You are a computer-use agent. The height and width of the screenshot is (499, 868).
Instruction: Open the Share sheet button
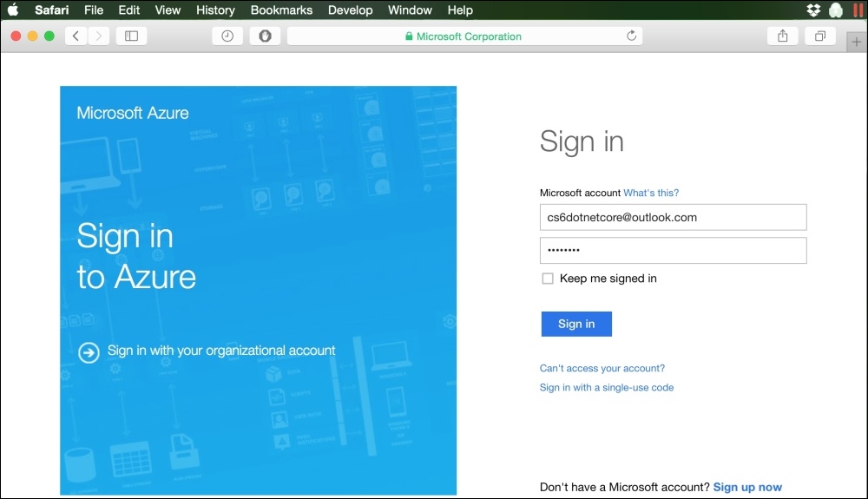782,36
